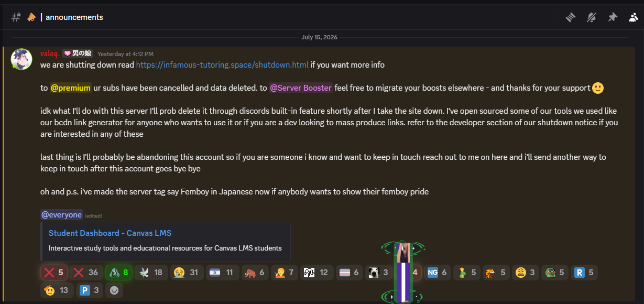Toggle red X reaction with count 36

click(x=86, y=273)
